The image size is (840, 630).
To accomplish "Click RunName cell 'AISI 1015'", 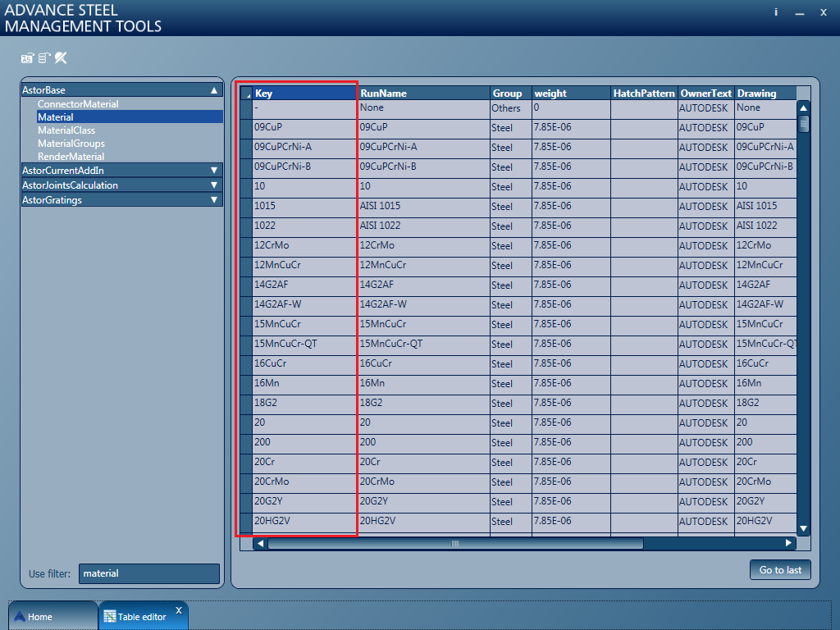I will (x=424, y=208).
